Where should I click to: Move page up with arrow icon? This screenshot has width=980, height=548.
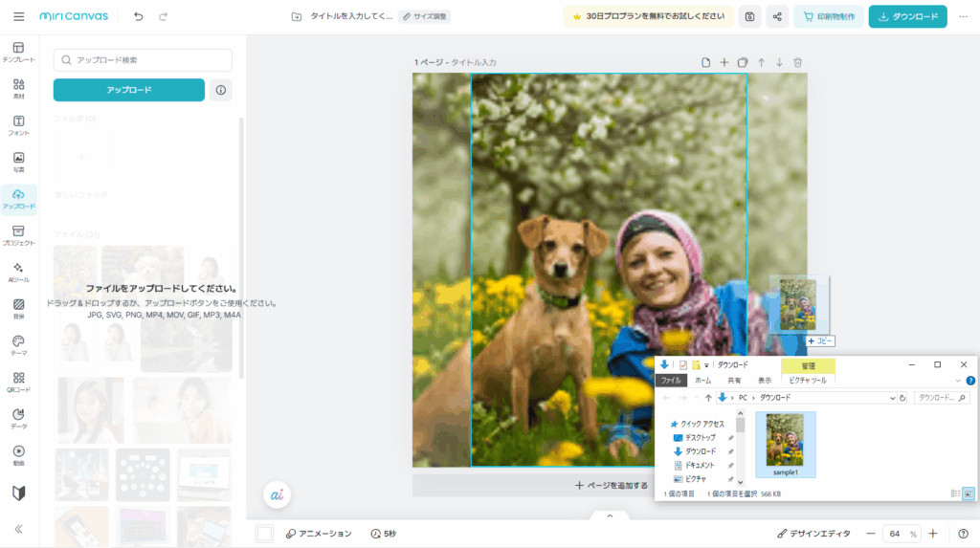pos(761,62)
